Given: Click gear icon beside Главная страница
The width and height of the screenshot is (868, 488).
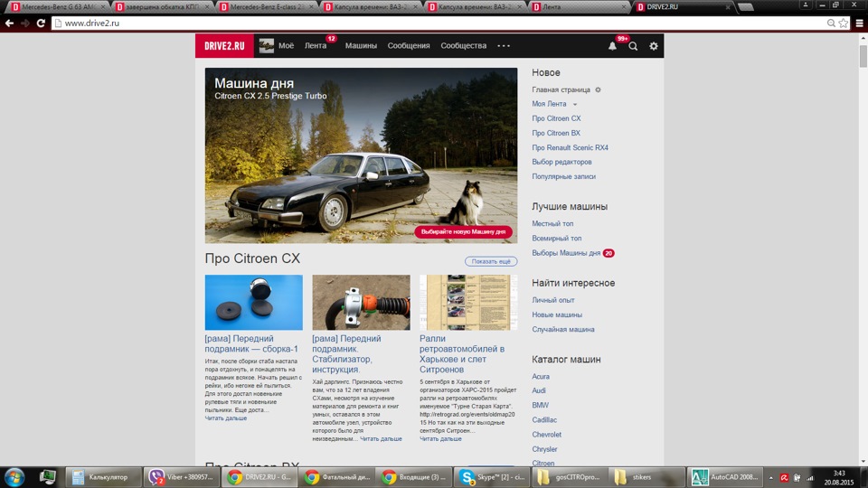Looking at the screenshot, I should [598, 89].
